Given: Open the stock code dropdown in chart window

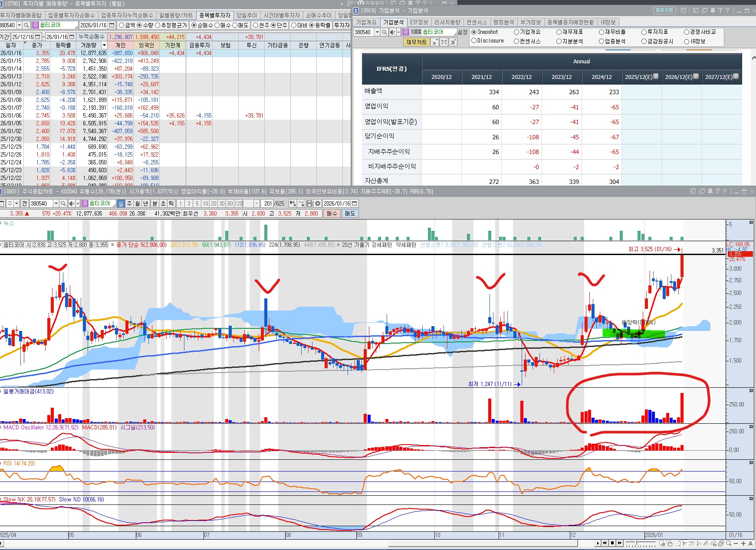Looking at the screenshot, I should coord(56,203).
